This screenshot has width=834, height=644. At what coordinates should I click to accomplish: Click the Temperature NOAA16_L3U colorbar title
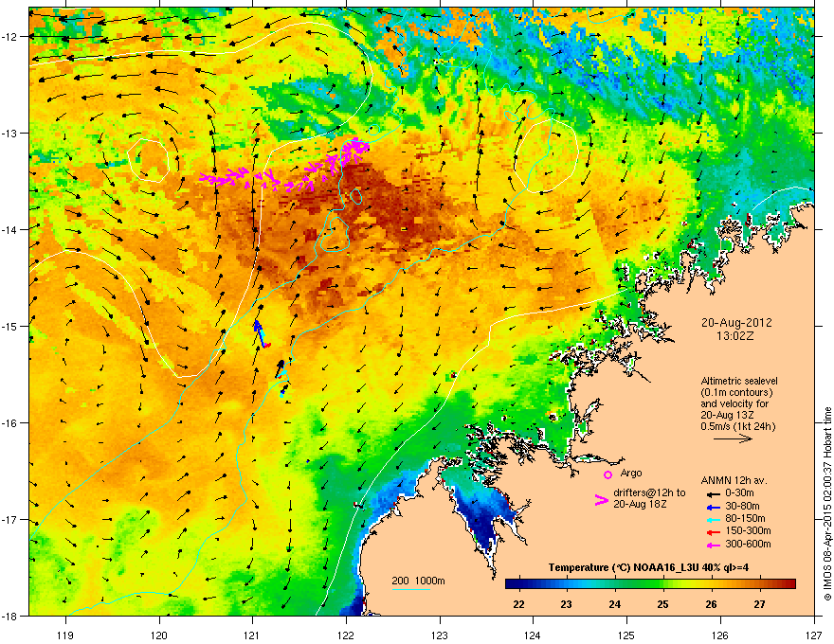(x=649, y=567)
